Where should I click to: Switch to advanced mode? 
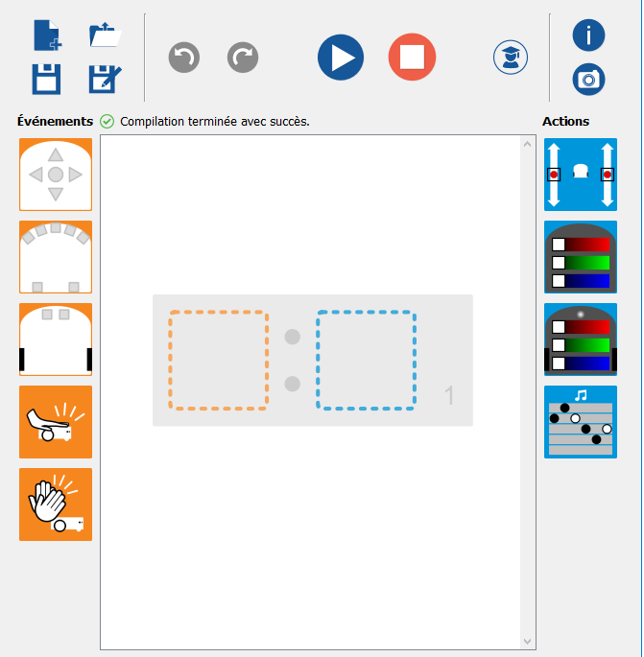tap(511, 58)
